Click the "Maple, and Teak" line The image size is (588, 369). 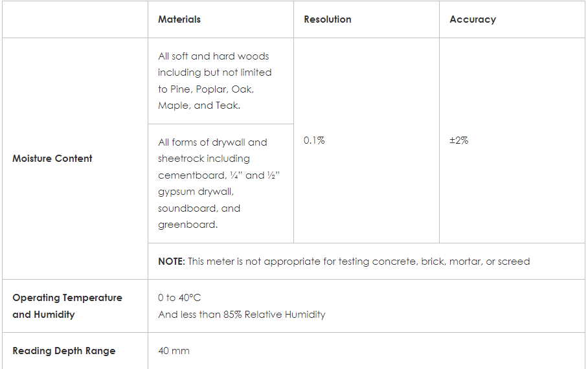pos(199,106)
